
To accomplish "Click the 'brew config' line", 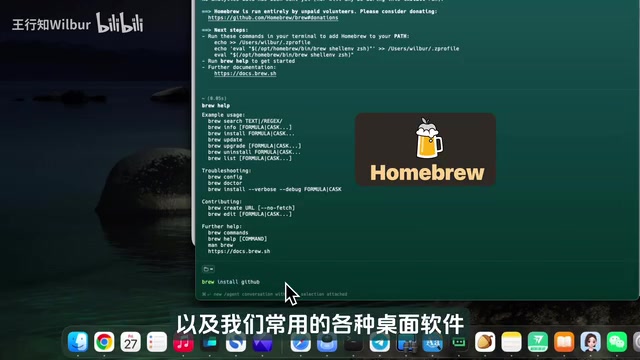I will pos(225,177).
